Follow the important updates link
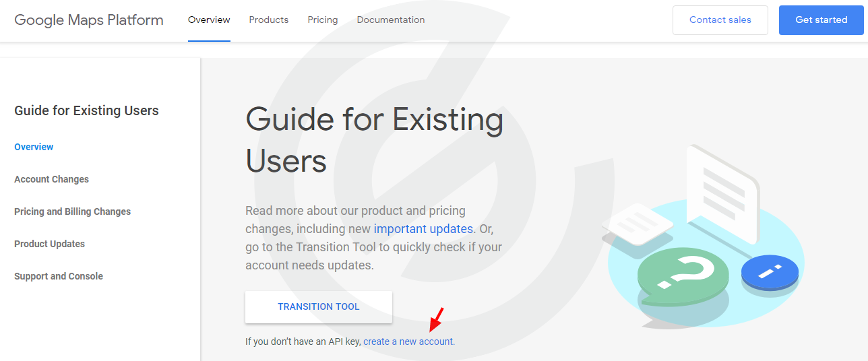This screenshot has height=361, width=868. (x=424, y=229)
